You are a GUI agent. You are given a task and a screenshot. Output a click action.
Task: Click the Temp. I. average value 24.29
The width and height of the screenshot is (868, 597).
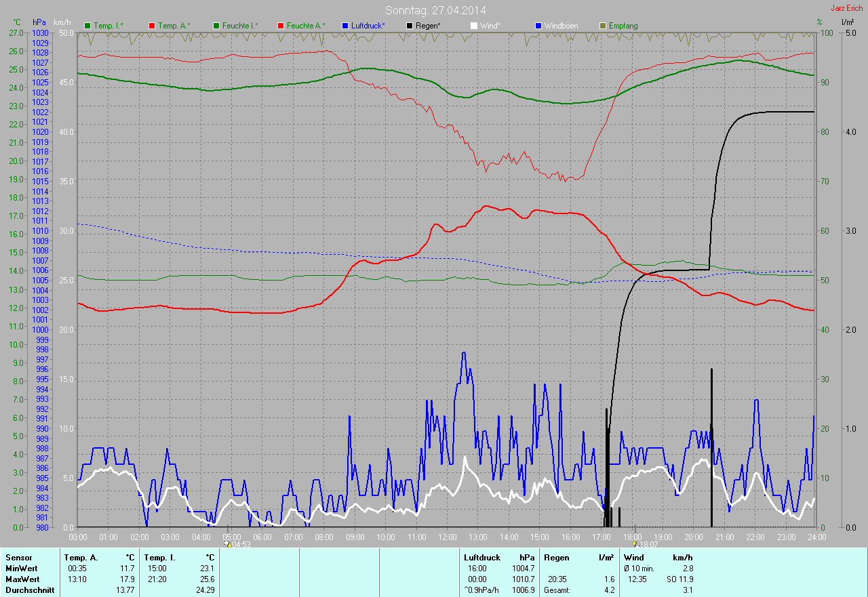[205, 590]
